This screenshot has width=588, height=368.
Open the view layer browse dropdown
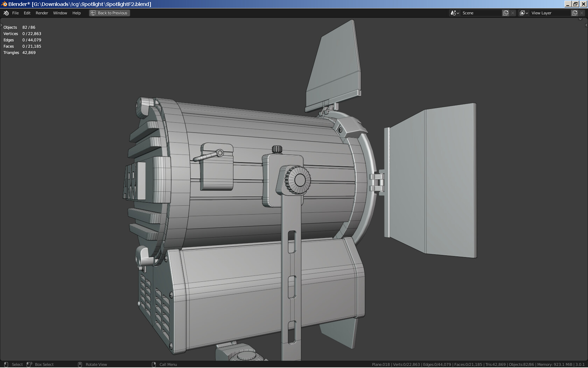coord(524,13)
